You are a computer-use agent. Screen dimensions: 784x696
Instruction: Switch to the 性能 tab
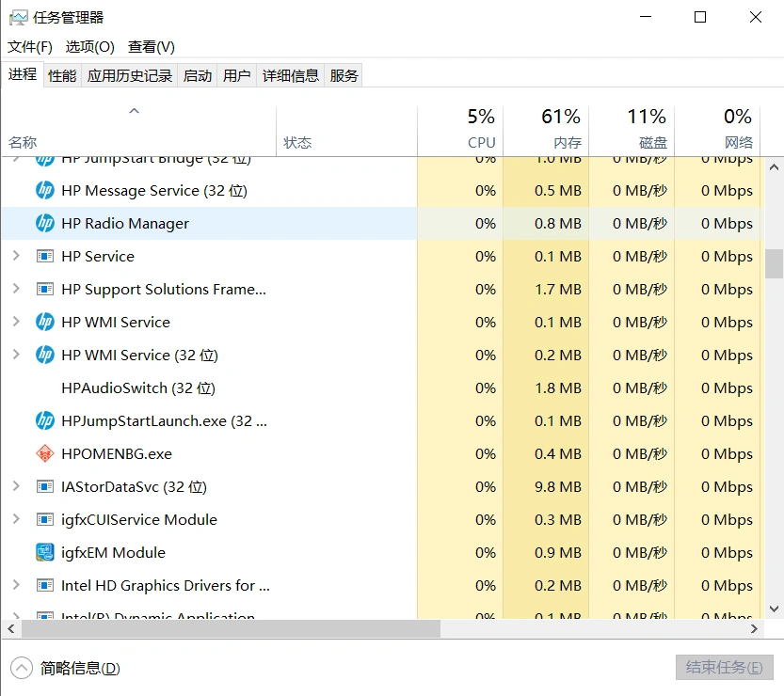point(62,76)
